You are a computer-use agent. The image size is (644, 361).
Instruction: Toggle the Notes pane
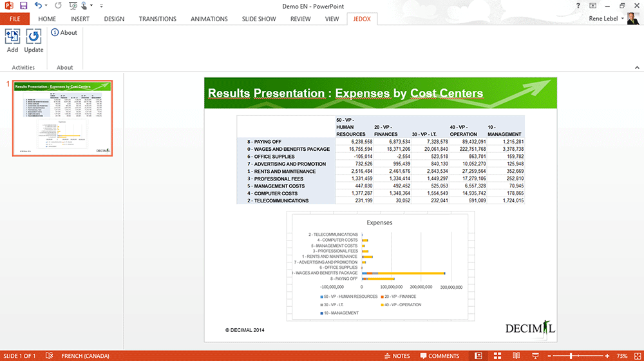[x=397, y=356]
